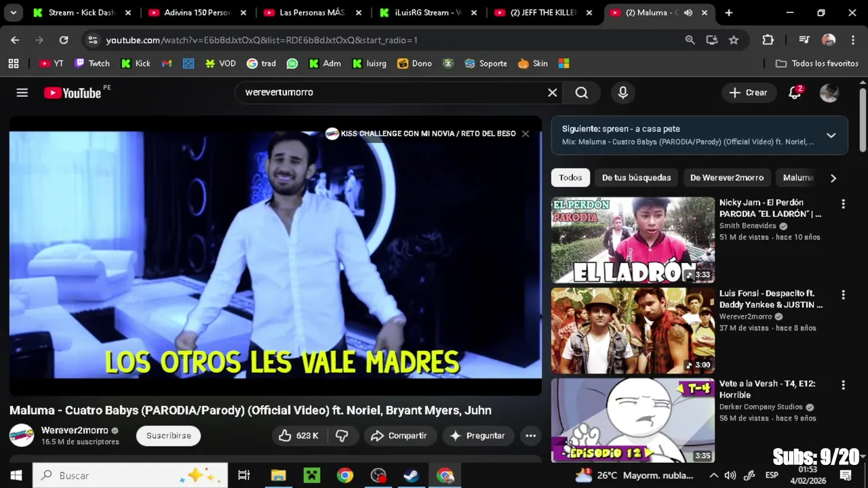The height and width of the screenshot is (488, 868).
Task: Open the Windows Start menu
Action: (16, 475)
